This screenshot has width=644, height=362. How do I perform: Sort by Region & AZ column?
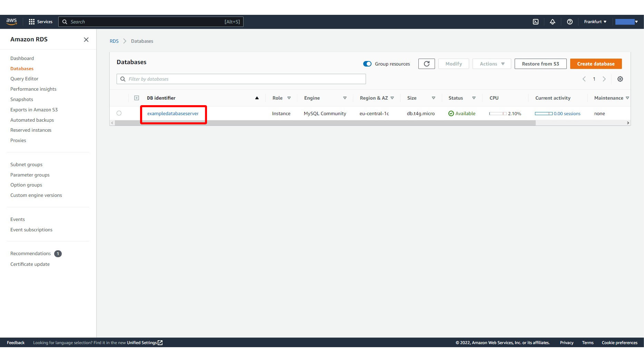392,98
